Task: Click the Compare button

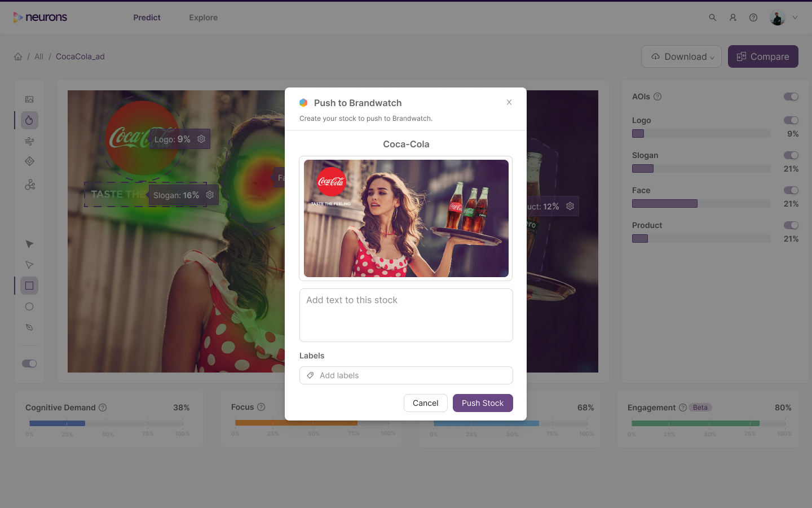Action: [x=763, y=56]
